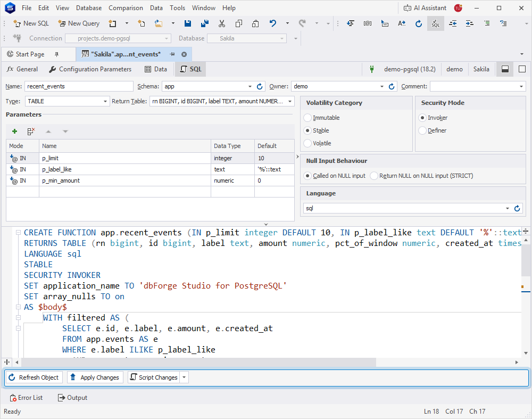Click the green plus add parameter icon
Image resolution: width=532 pixels, height=419 pixels.
pyautogui.click(x=14, y=132)
